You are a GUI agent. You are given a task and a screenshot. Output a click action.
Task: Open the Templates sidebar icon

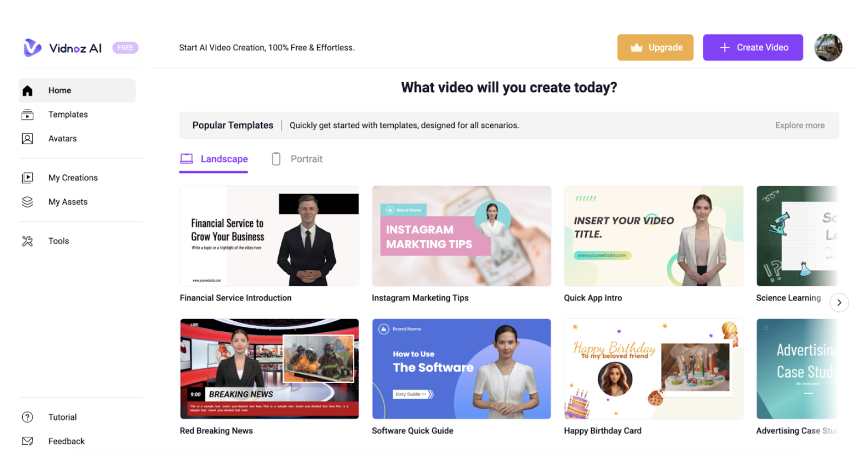[x=28, y=115]
